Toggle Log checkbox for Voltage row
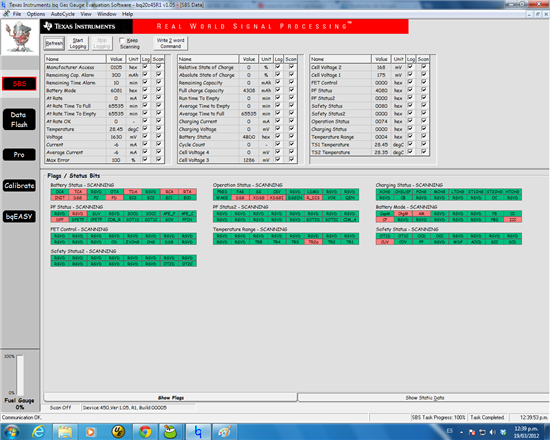 (145, 136)
